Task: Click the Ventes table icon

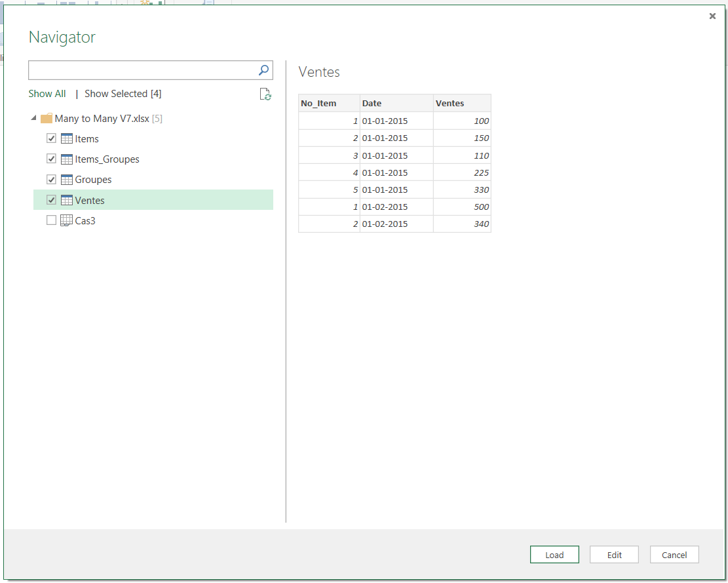Action: [x=66, y=201]
